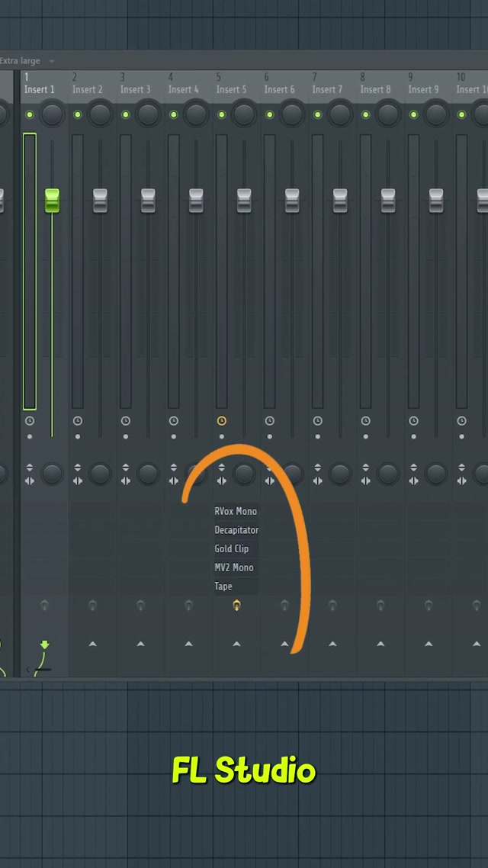Viewport: 488px width, 868px height.
Task: Click the latency clock icon on Insert 2
Action: (78, 421)
